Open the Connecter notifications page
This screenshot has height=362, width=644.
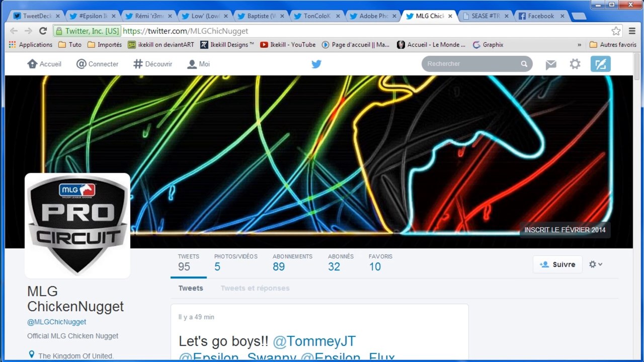point(97,64)
